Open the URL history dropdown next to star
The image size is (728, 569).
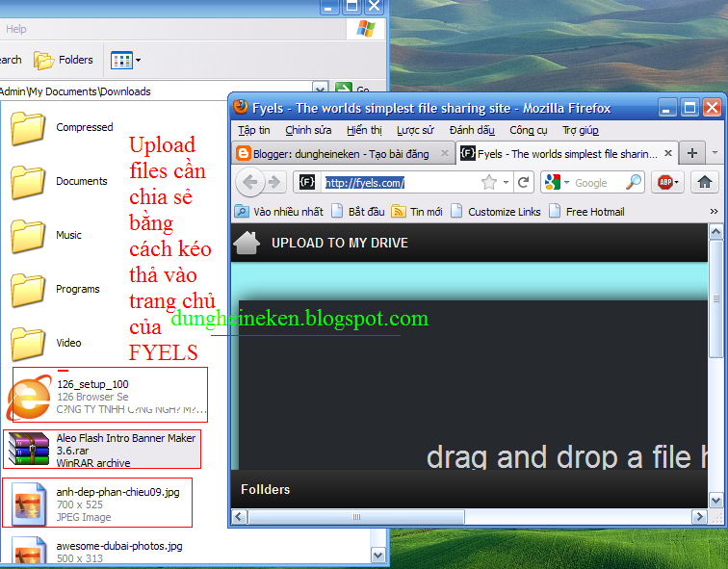point(507,182)
